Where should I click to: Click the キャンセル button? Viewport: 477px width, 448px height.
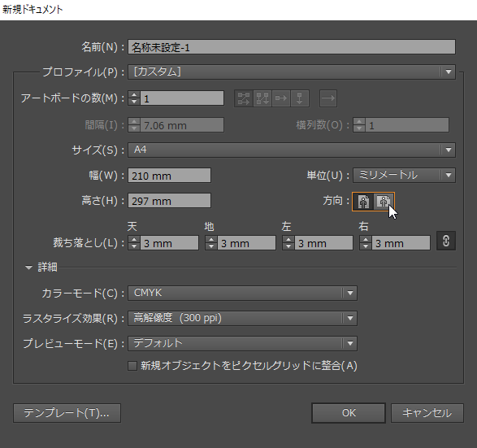click(427, 413)
